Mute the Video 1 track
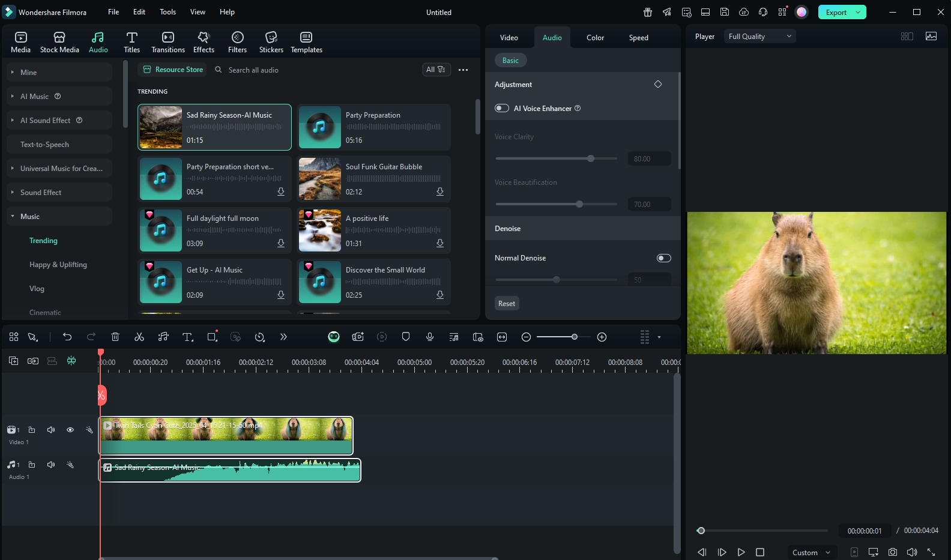Image resolution: width=951 pixels, height=560 pixels. (51, 430)
